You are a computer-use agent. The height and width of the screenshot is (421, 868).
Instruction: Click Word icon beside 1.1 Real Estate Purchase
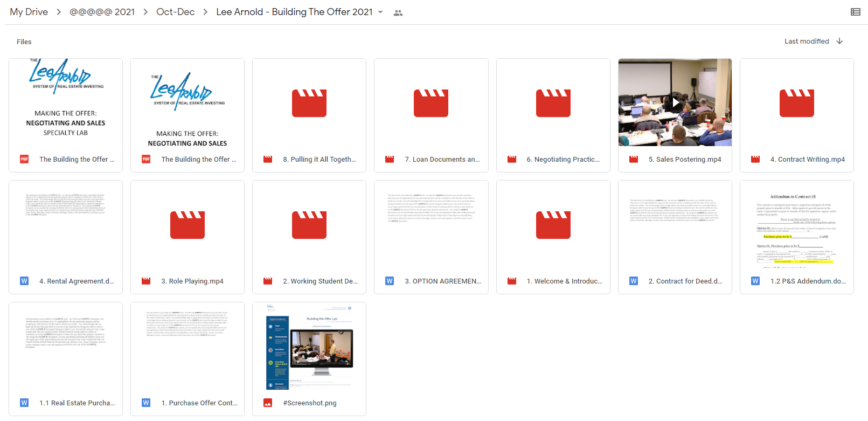(x=24, y=403)
